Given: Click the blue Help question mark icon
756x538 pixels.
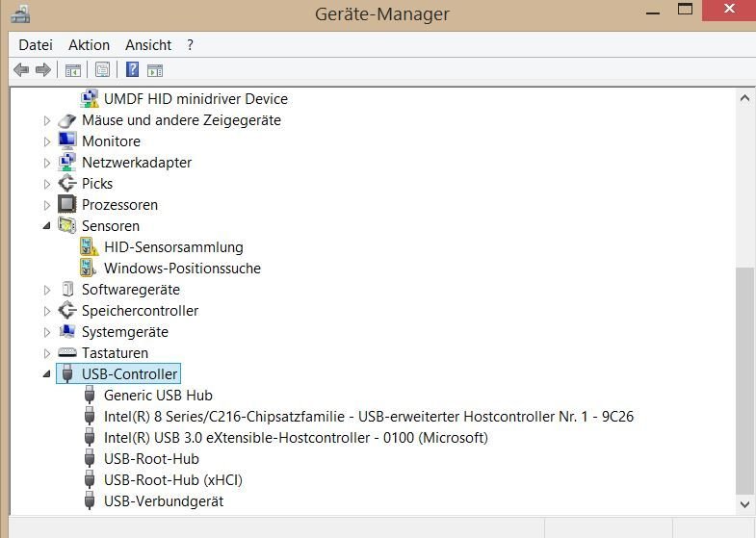Looking at the screenshot, I should (x=132, y=70).
